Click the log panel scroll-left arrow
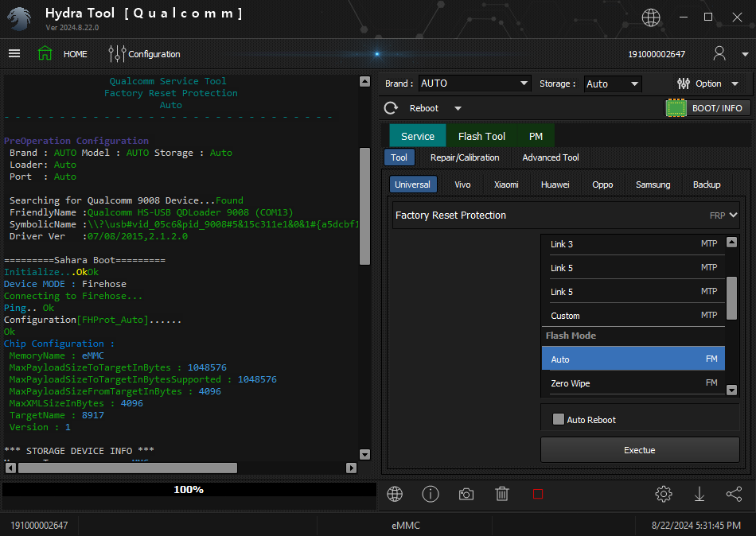Viewport: 756px width, 536px height. [10, 468]
